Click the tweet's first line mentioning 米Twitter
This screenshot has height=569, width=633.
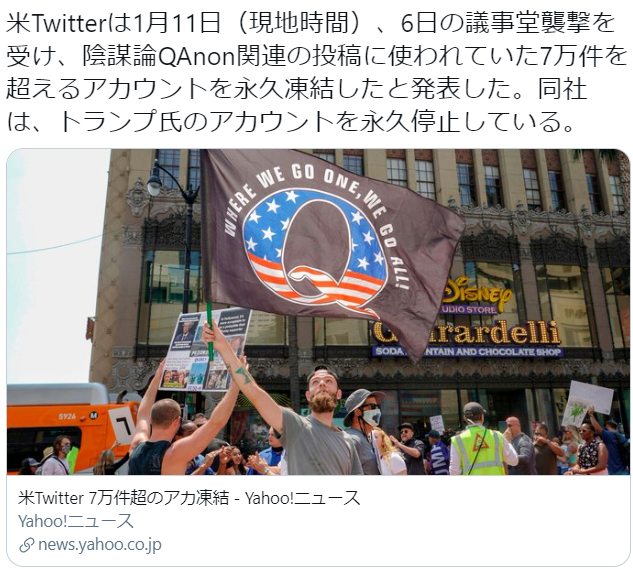point(310,22)
